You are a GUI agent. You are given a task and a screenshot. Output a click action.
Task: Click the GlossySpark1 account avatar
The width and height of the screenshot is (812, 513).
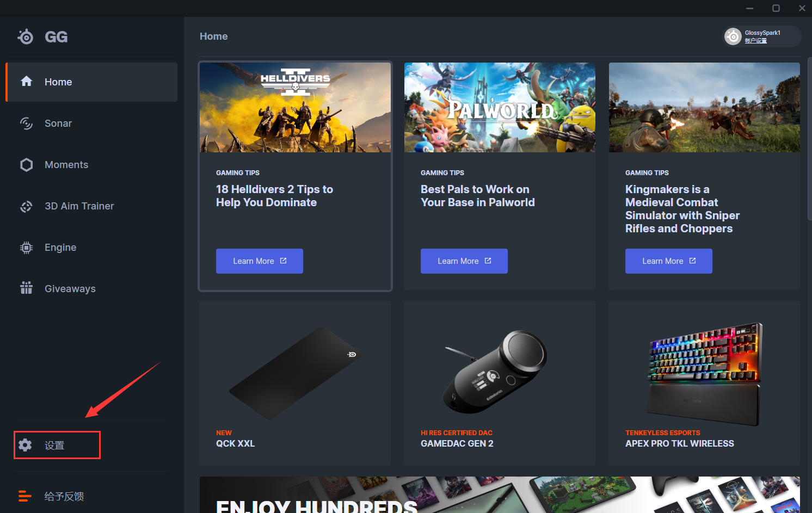pyautogui.click(x=733, y=36)
